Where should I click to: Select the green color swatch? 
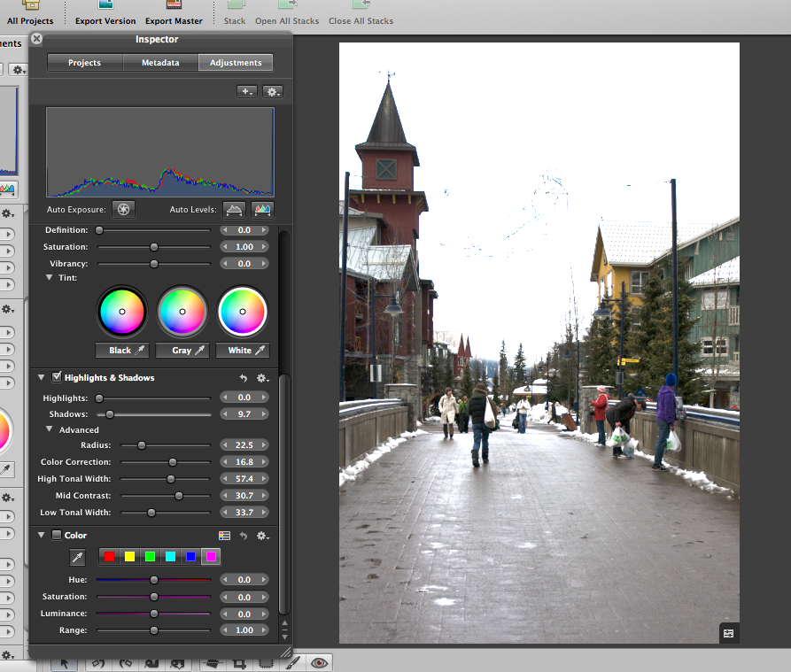click(150, 557)
